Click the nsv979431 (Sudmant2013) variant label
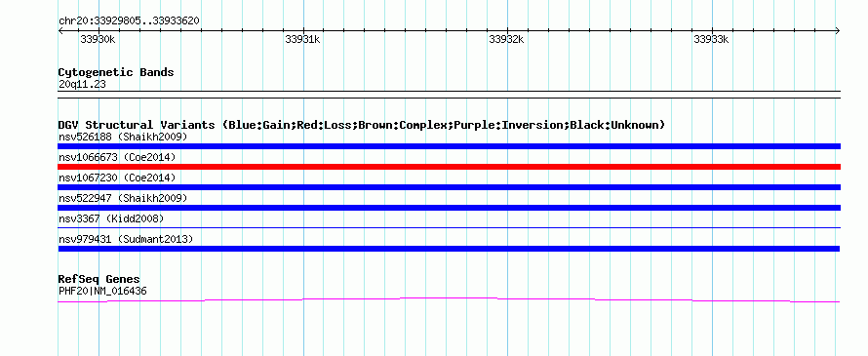 point(126,239)
